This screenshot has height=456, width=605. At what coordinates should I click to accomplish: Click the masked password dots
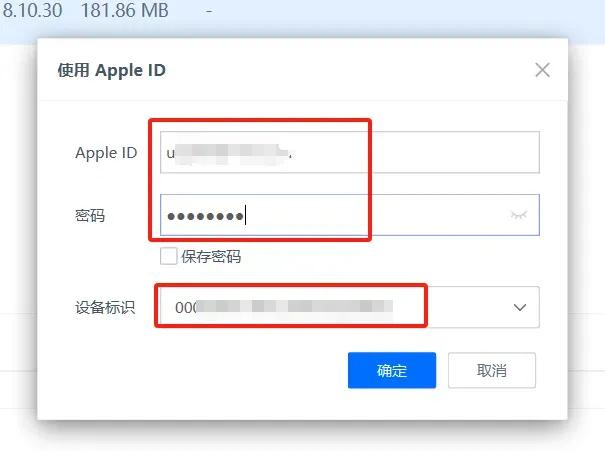point(205,216)
